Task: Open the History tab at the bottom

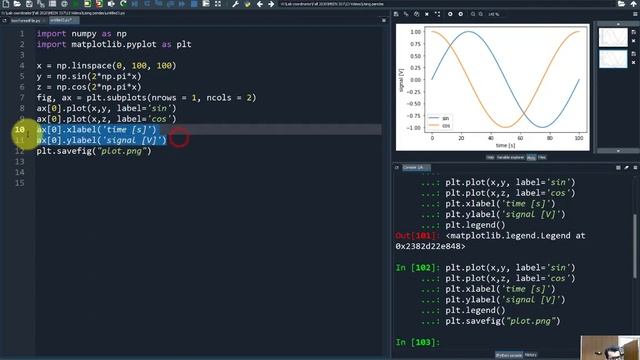Action: [x=531, y=355]
